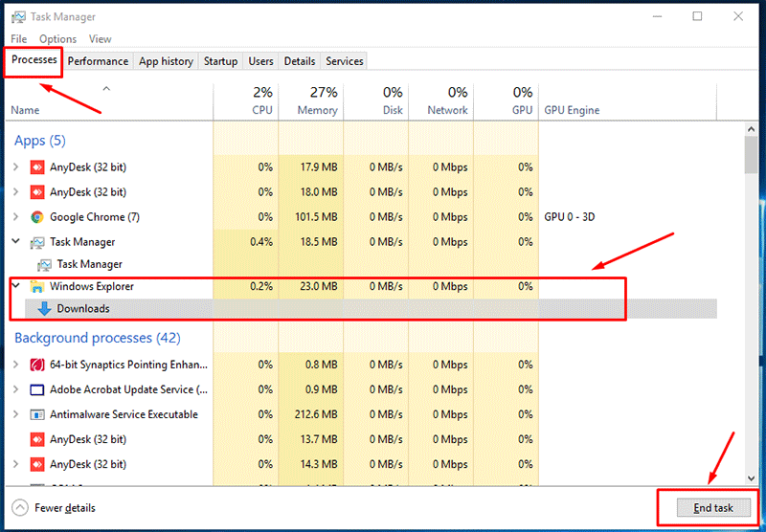Click the child Task Manager entry icon

[44, 264]
